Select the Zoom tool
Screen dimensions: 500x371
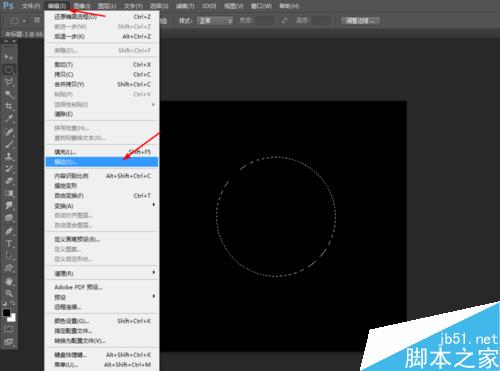coord(9,294)
